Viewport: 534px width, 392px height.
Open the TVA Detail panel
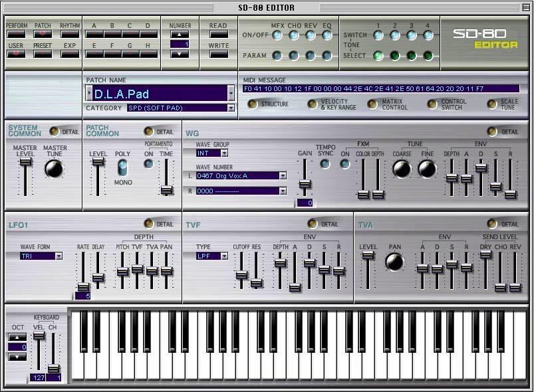[491, 223]
